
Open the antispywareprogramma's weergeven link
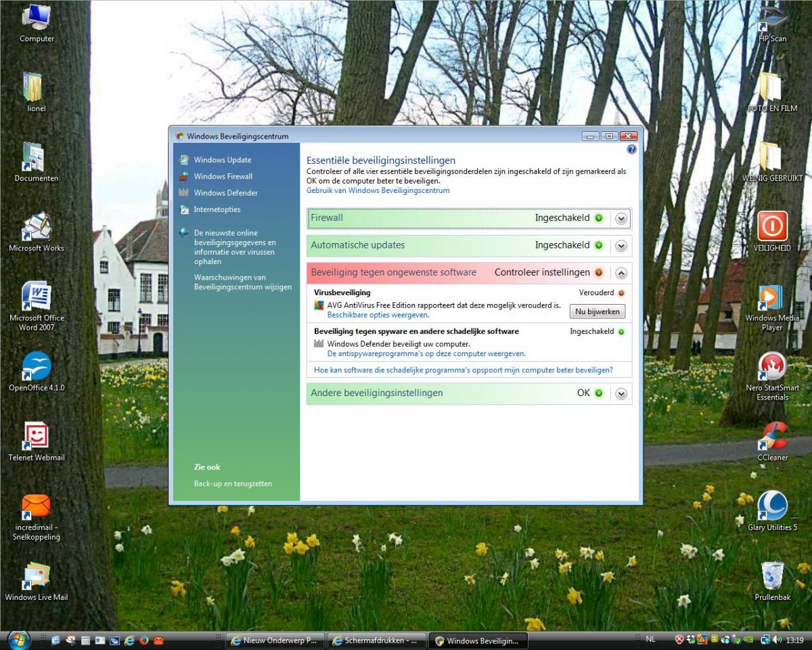tap(426, 353)
